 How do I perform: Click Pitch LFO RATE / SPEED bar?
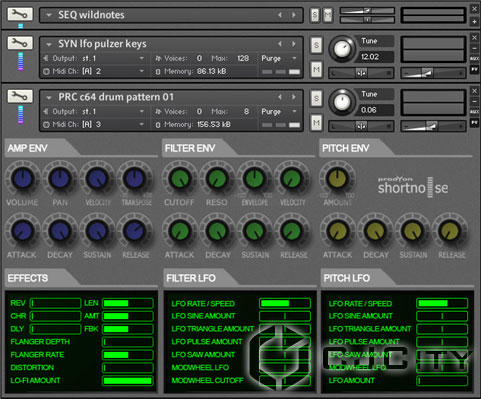(442, 303)
